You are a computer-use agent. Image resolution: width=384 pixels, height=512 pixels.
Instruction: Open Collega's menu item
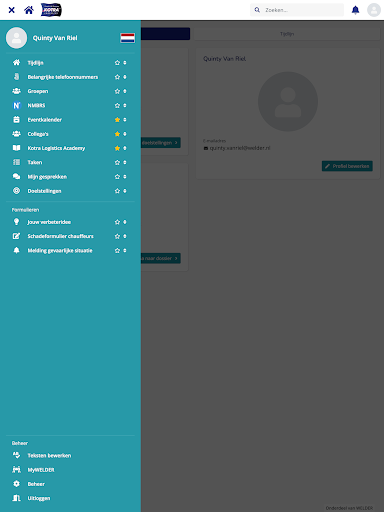(x=38, y=134)
